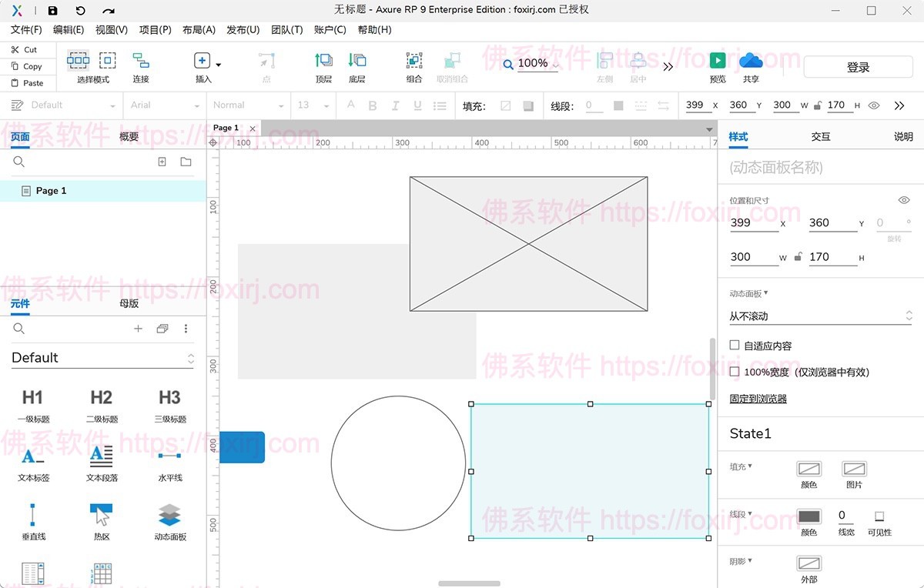
Task: Add a new folder in pages panel
Action: [186, 162]
